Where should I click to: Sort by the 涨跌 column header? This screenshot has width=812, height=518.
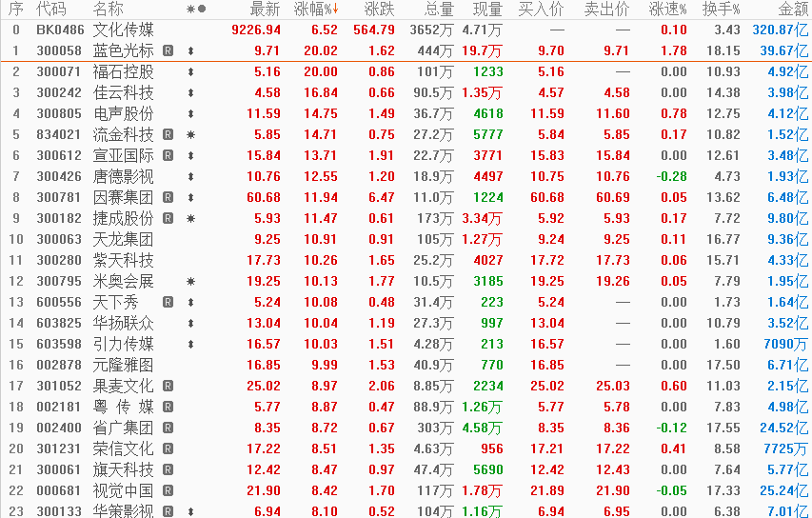click(379, 9)
